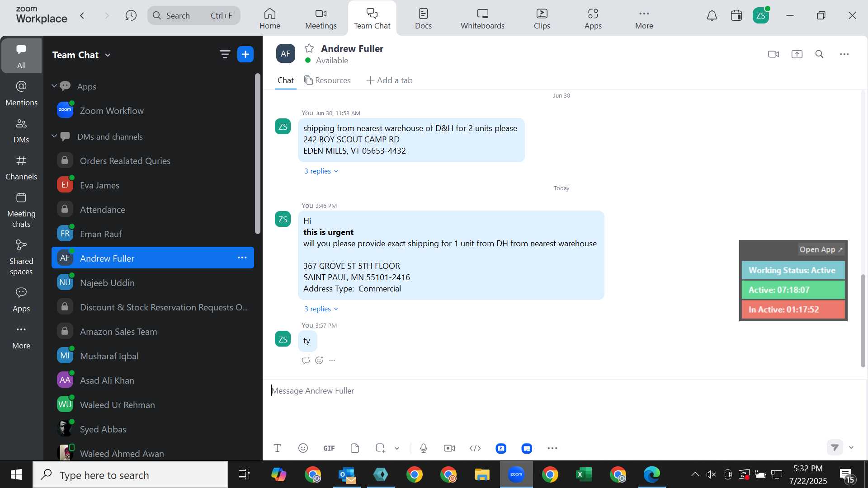868x488 pixels.
Task: Open the Clips tab
Action: tap(542, 19)
